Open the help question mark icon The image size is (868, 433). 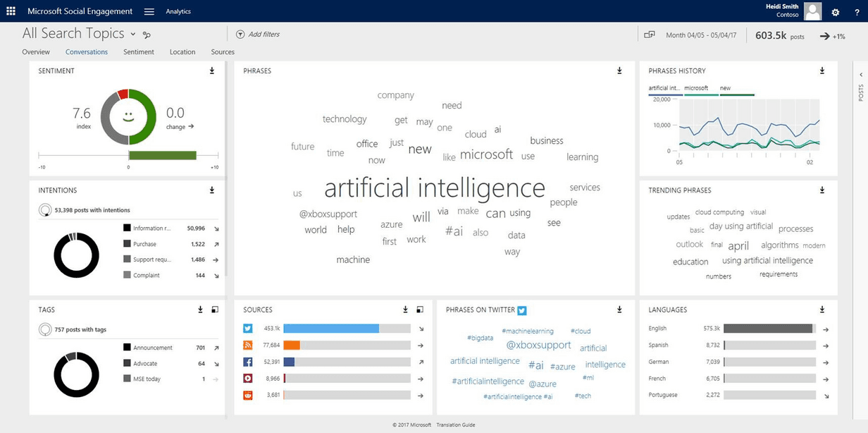coord(857,12)
